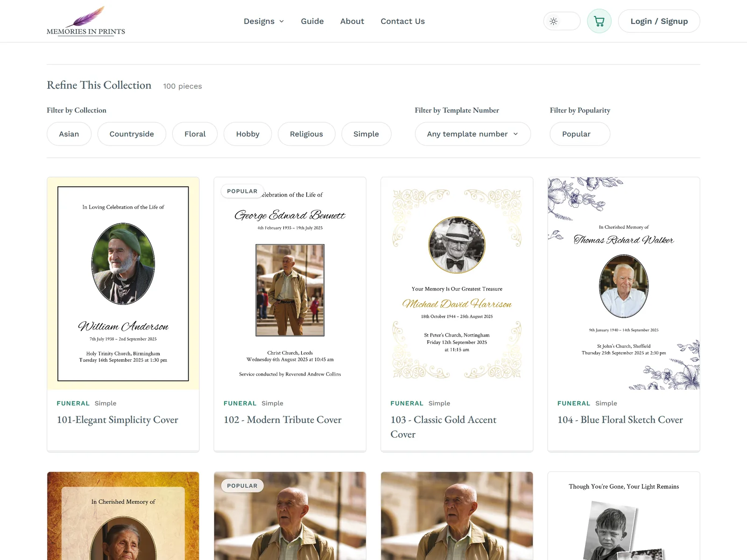Click the Refine This Collection heading
The width and height of the screenshot is (747, 560).
[99, 85]
